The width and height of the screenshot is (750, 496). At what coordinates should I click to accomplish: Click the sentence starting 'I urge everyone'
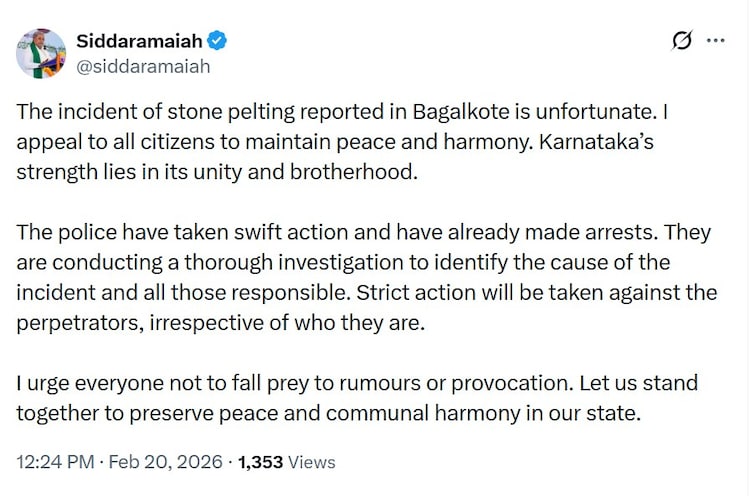[295, 384]
